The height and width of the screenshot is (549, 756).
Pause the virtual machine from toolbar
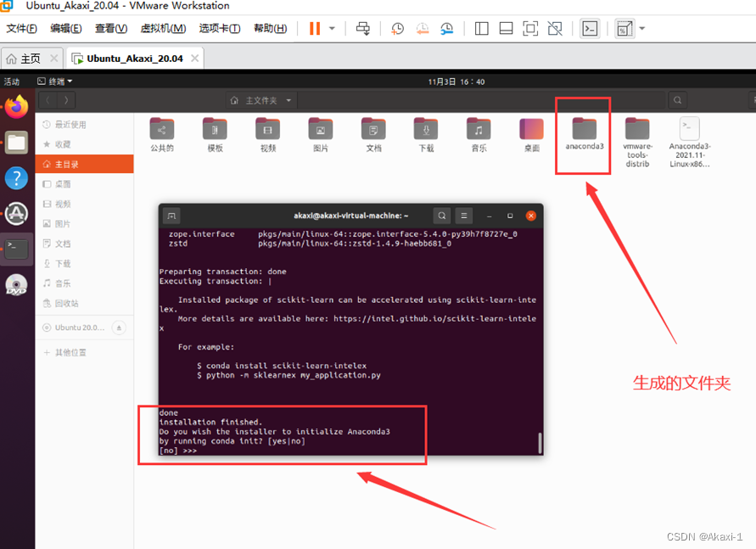pos(315,29)
